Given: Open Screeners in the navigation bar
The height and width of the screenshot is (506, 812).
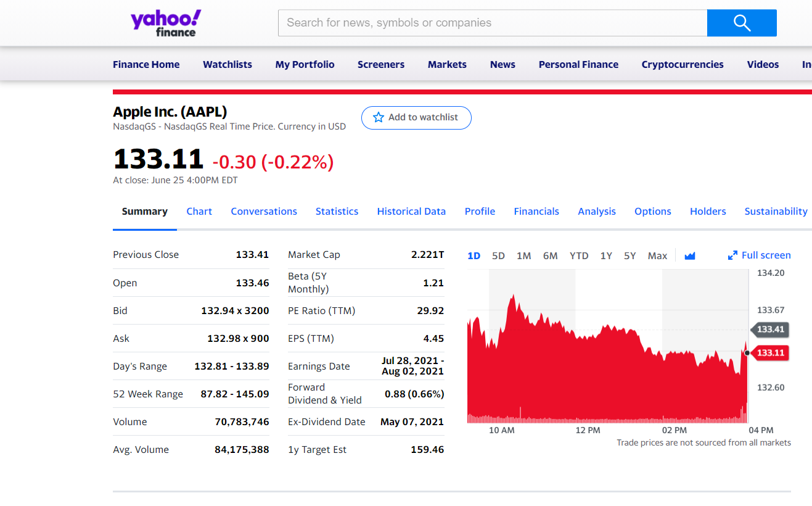Looking at the screenshot, I should click(x=381, y=64).
